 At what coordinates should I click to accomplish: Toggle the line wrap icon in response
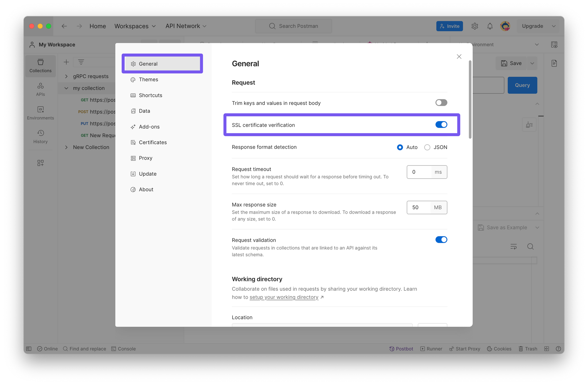tap(514, 247)
